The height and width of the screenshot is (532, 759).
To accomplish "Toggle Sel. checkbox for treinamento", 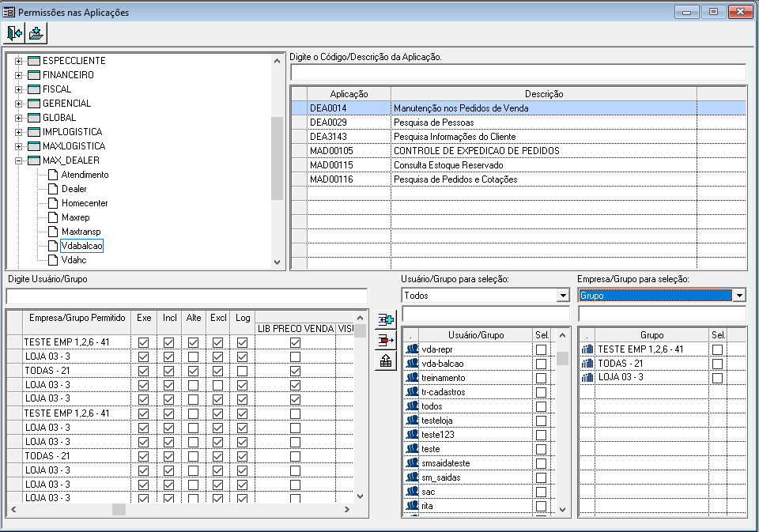I will click(x=541, y=378).
